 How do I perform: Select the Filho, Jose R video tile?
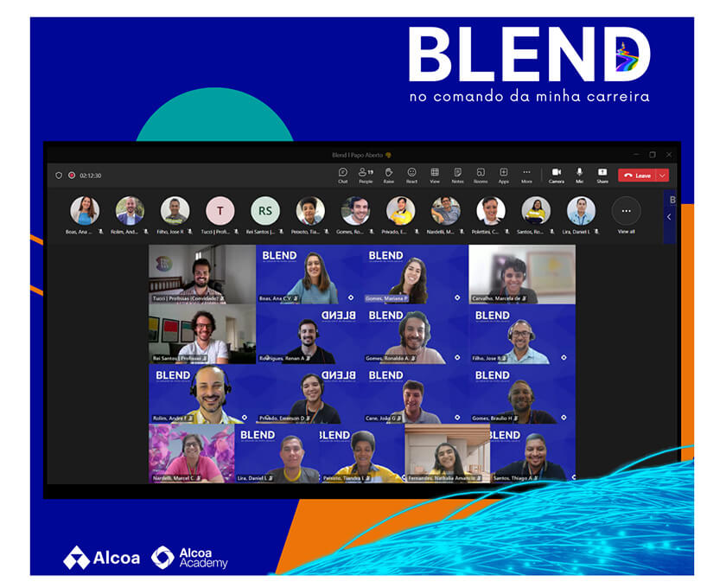(x=522, y=334)
